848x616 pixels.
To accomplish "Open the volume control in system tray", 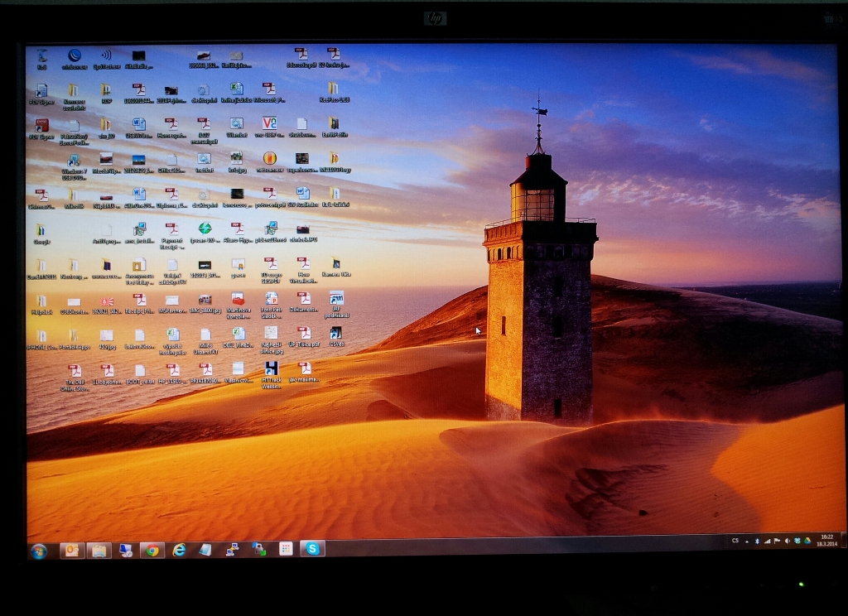I will (x=787, y=541).
